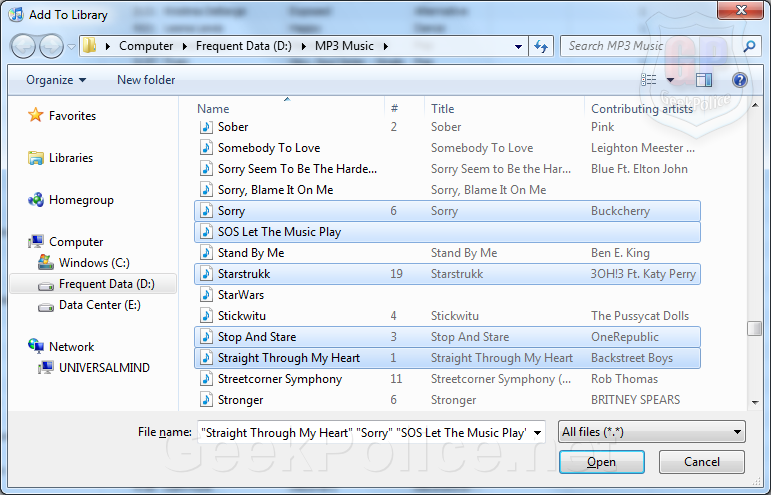Open recent locations dropdown beside navigation arrows
Image resolution: width=771 pixels, height=495 pixels.
point(71,47)
